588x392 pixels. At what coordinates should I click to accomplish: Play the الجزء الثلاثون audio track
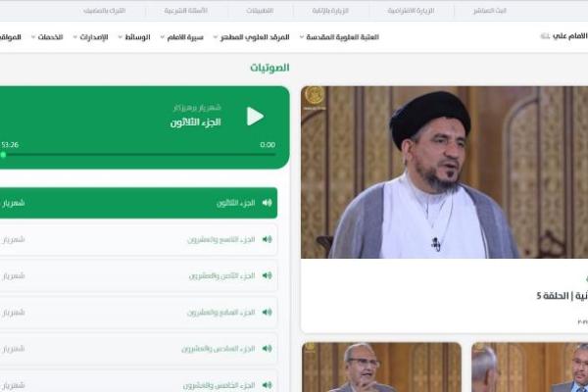pos(255,117)
